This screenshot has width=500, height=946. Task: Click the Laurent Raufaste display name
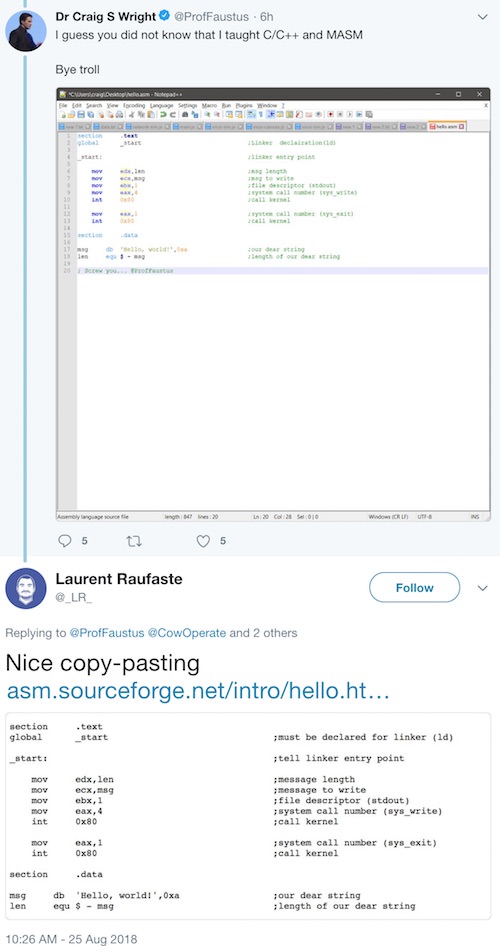pos(119,579)
